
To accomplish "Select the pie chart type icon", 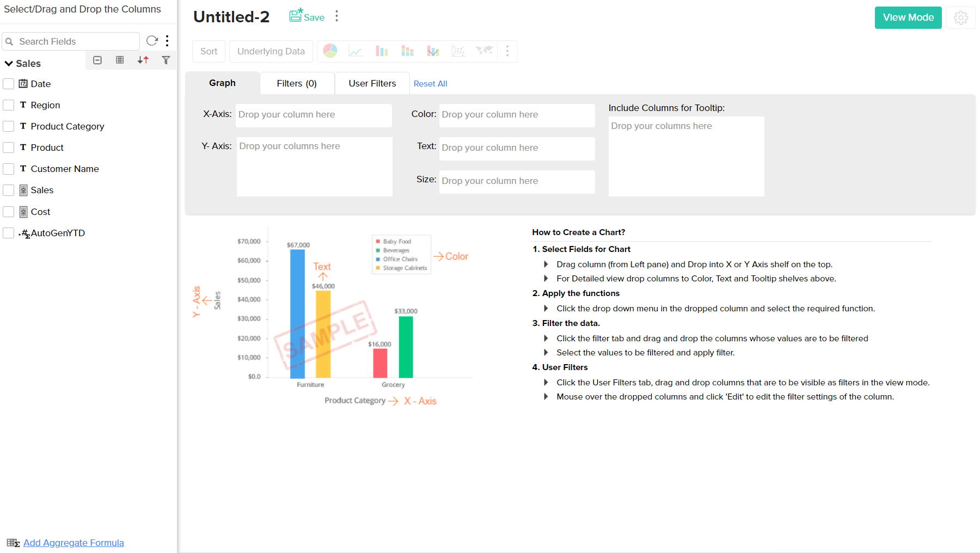I will point(329,51).
